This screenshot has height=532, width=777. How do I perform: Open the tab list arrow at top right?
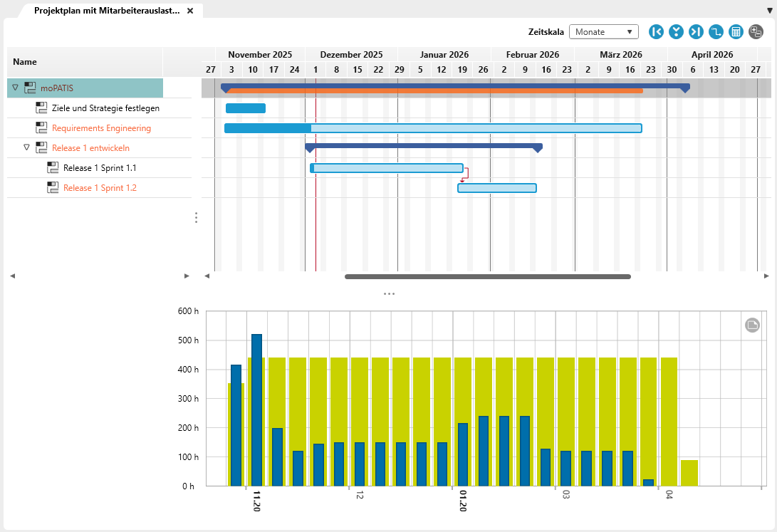coord(768,11)
